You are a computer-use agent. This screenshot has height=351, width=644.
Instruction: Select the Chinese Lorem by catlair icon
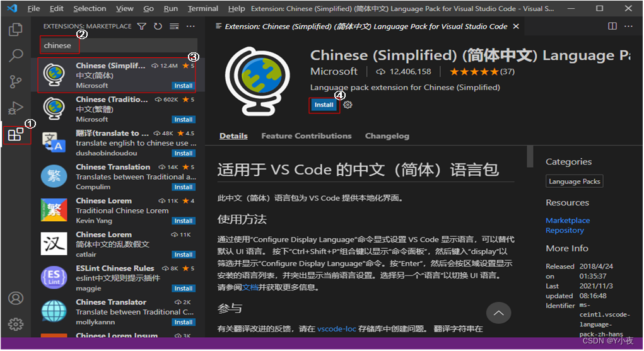point(54,244)
